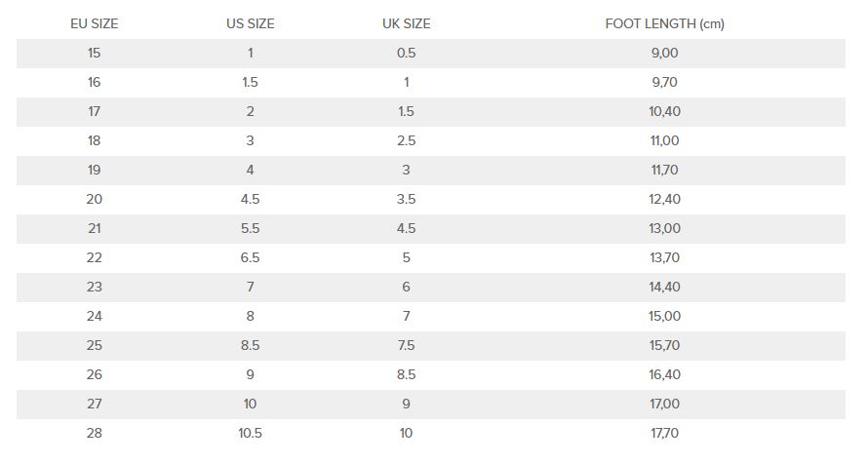Click the FOOT LENGTH (cm) header

point(664,23)
